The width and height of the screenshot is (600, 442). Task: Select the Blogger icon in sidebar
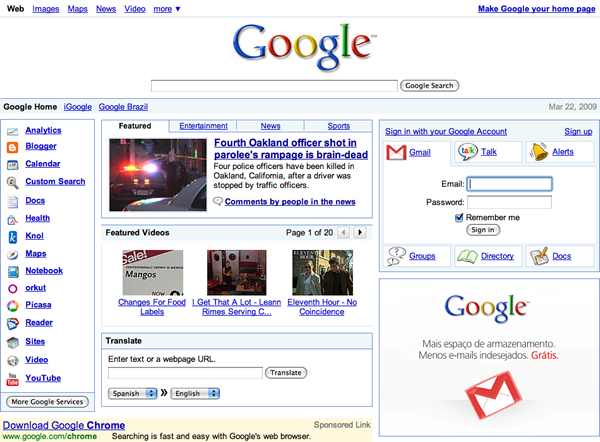pos(12,147)
